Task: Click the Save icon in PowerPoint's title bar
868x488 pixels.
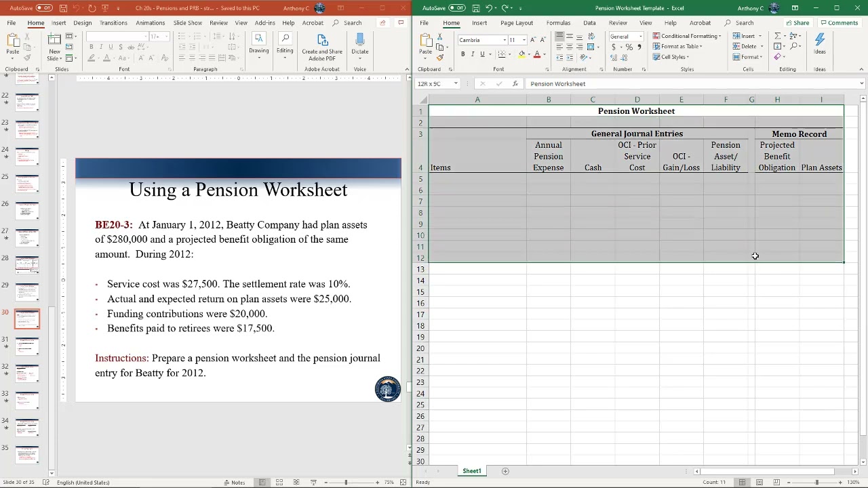Action: coord(63,8)
